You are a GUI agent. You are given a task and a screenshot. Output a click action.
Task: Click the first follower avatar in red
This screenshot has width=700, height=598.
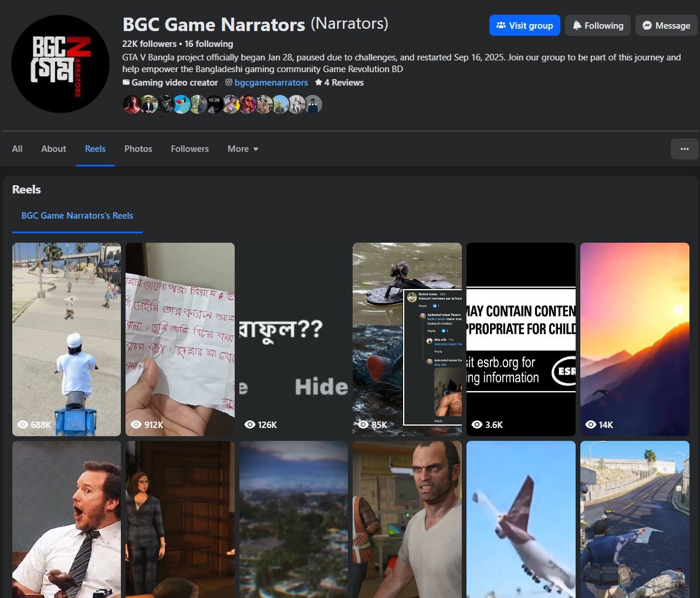(132, 104)
